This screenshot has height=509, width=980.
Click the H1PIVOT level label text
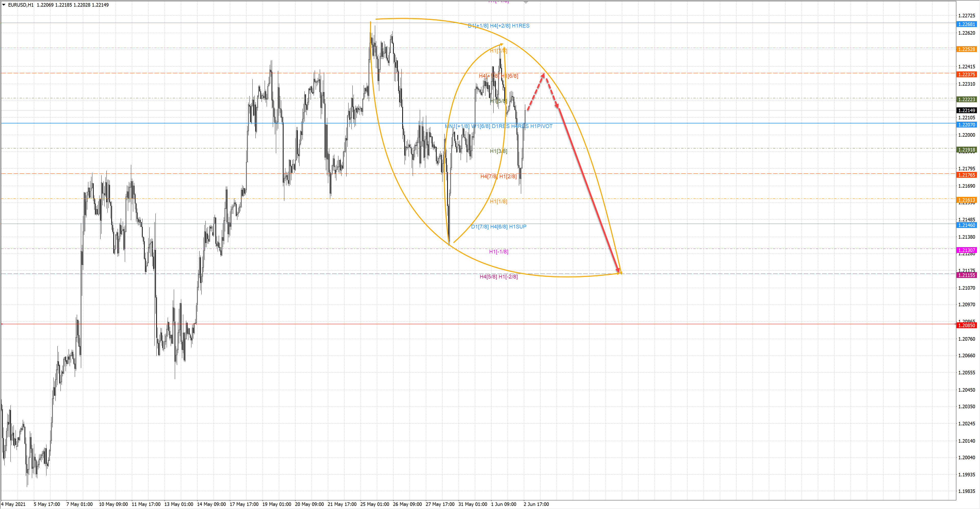point(541,126)
